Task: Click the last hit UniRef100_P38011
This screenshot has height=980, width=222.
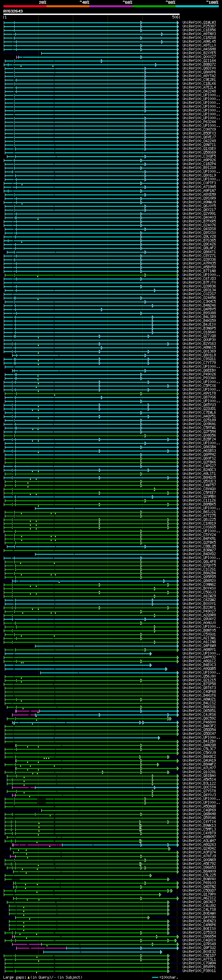Action: click(x=199, y=971)
